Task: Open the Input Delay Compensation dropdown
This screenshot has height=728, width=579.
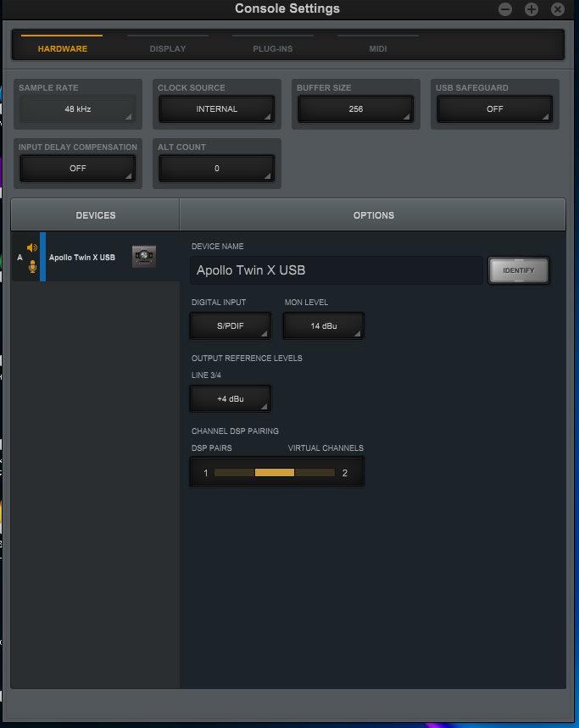Action: 77,169
